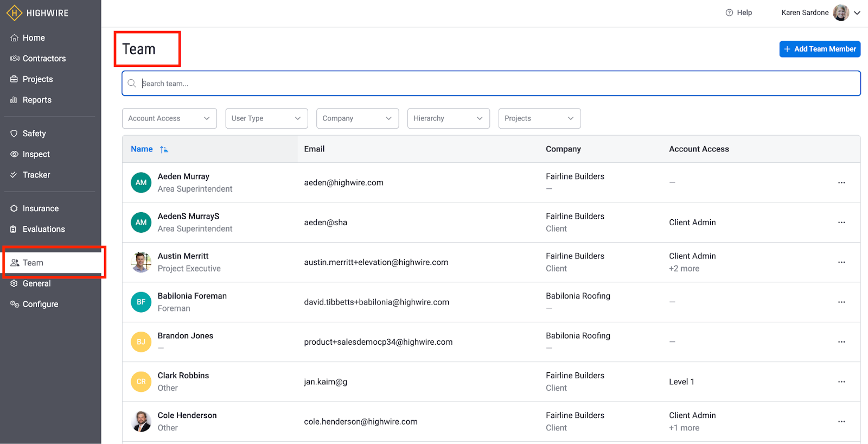The width and height of the screenshot is (868, 444).
Task: Click the Inspect eye icon
Action: click(x=14, y=154)
